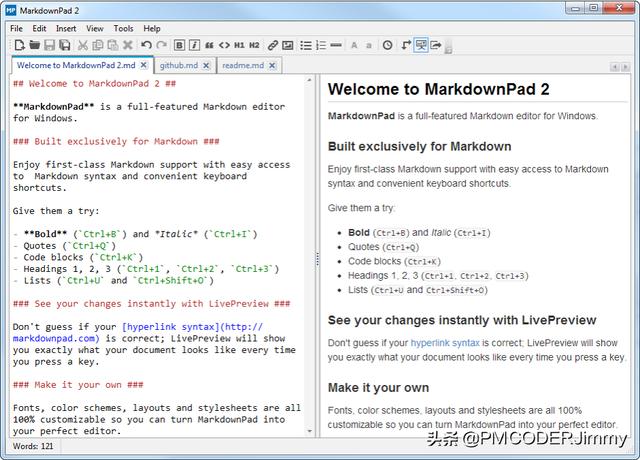Apply italic formatting with I icon
This screenshot has height=460, width=640.
(x=194, y=45)
